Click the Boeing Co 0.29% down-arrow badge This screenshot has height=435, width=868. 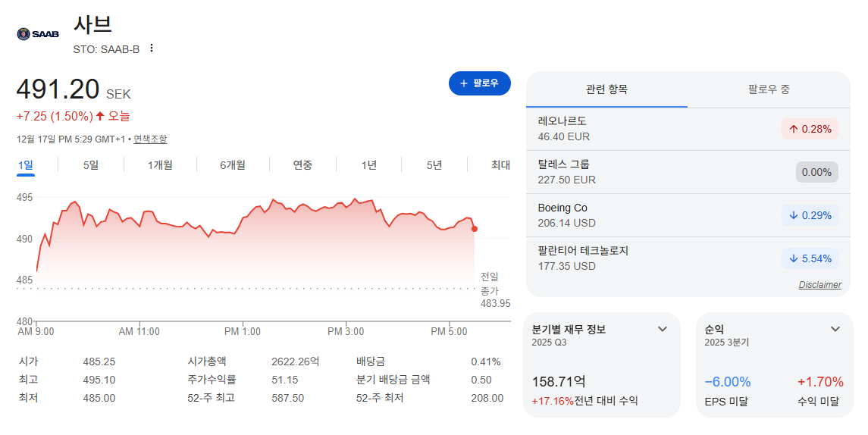click(810, 215)
